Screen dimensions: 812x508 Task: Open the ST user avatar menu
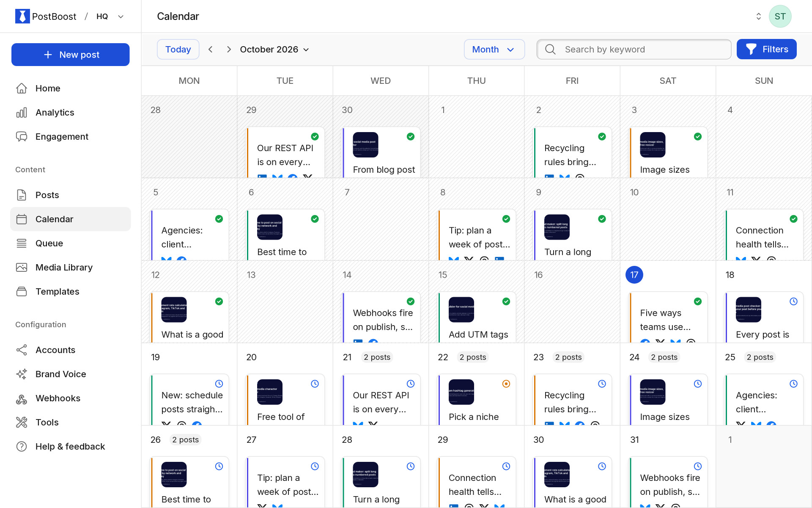pos(780,17)
